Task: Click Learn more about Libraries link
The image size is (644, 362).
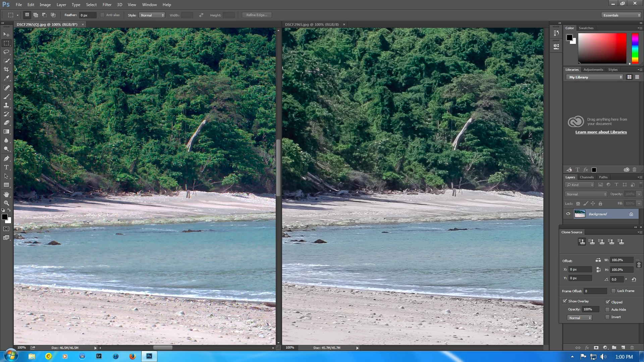Action: 601,132
